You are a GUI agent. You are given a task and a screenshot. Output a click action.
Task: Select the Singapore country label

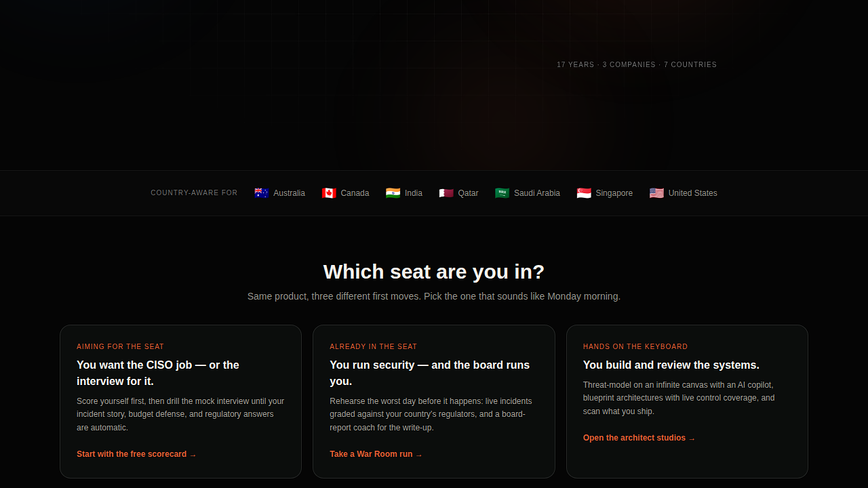point(614,193)
